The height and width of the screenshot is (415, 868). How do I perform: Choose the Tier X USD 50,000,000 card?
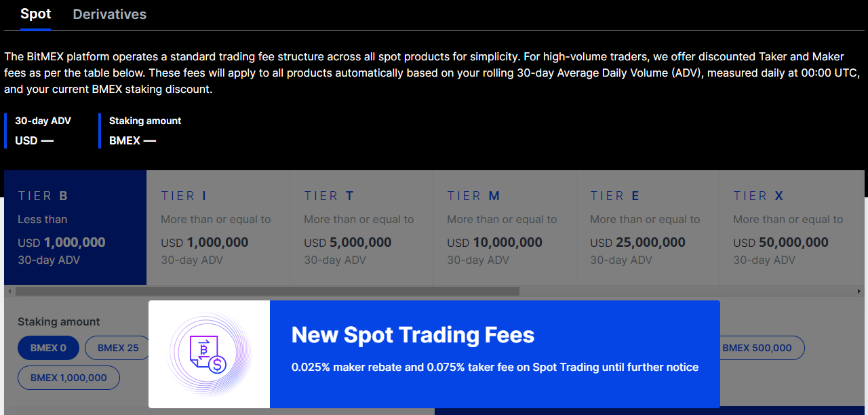point(791,227)
